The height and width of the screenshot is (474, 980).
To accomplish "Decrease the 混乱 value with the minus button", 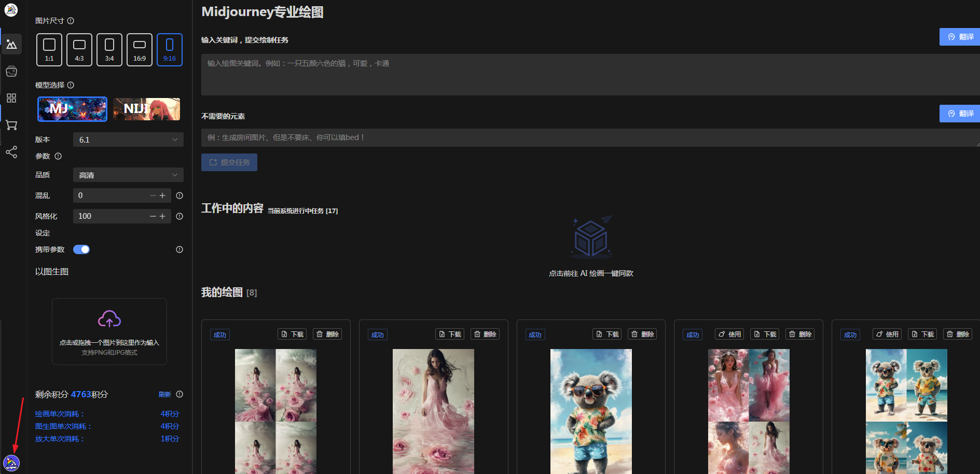I will [153, 196].
